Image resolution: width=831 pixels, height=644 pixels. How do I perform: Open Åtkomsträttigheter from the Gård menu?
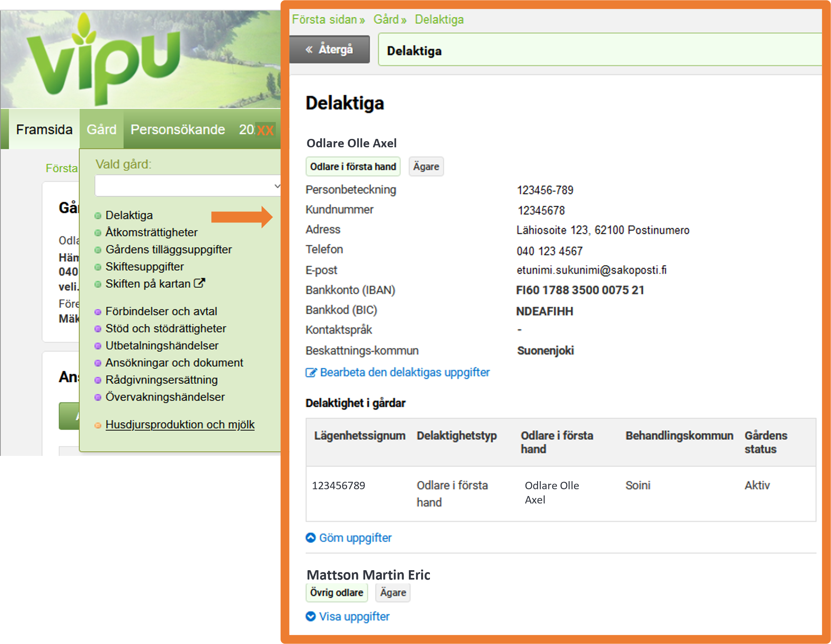click(x=152, y=232)
